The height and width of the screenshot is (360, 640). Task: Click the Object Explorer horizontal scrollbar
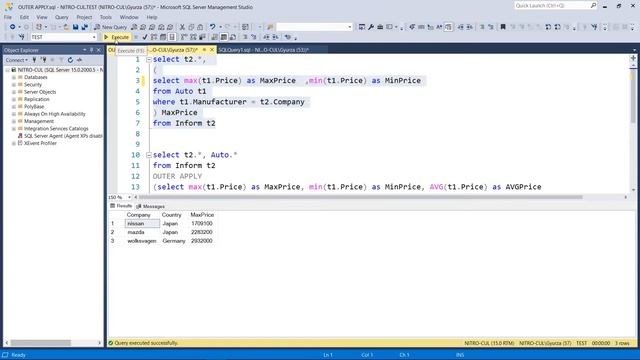coord(40,343)
